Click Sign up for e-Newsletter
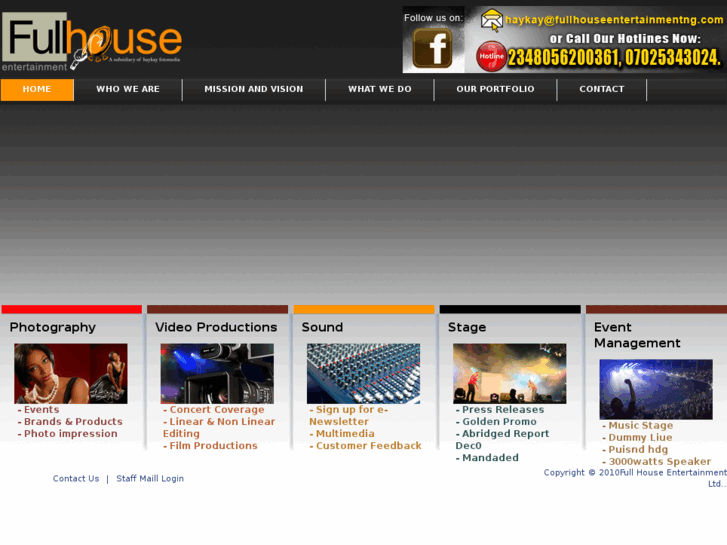 349,416
